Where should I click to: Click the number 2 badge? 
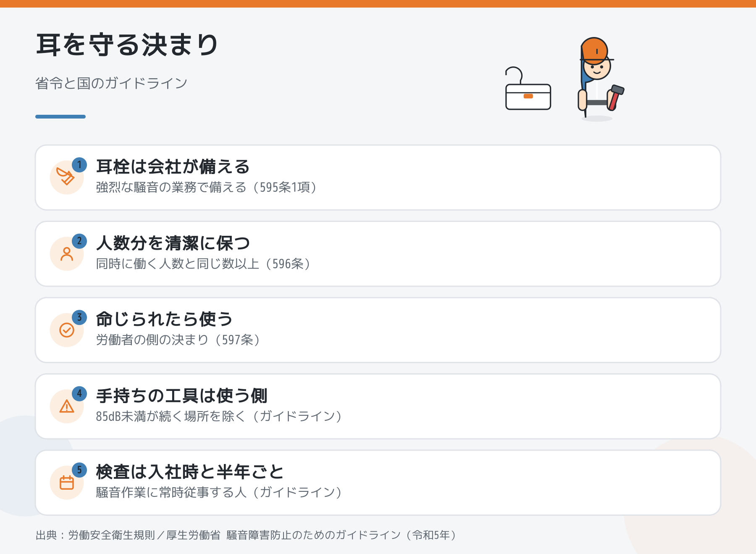[x=79, y=241]
